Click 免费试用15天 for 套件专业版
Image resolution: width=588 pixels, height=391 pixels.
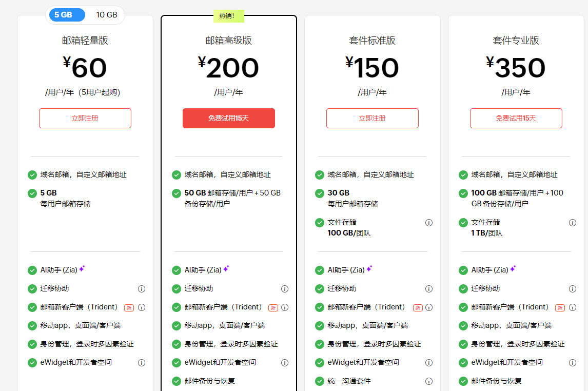click(516, 118)
